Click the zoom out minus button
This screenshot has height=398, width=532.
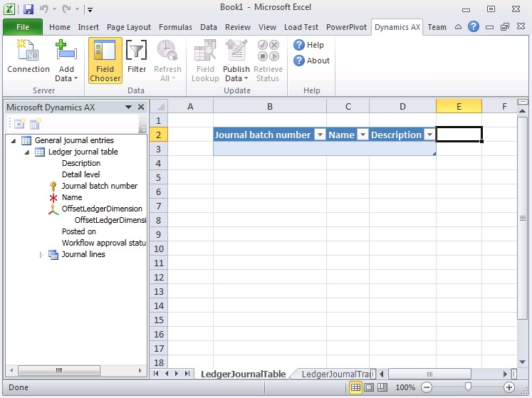point(427,387)
